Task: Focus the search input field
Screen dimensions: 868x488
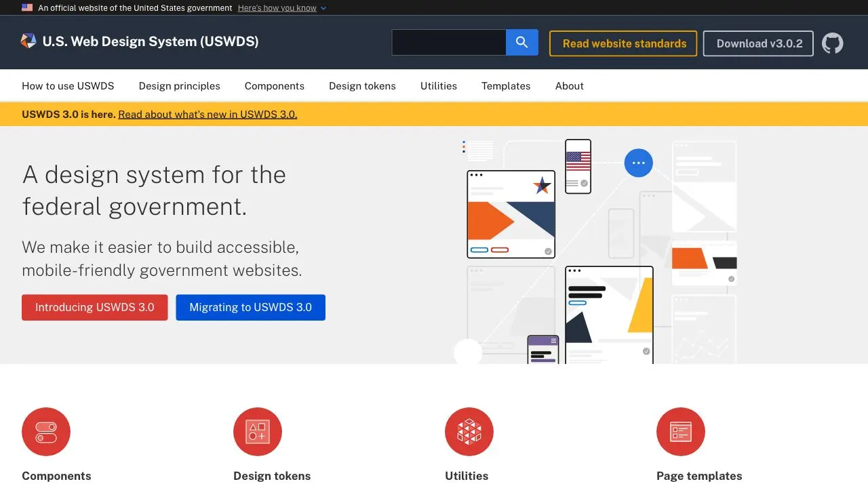Action: (449, 43)
